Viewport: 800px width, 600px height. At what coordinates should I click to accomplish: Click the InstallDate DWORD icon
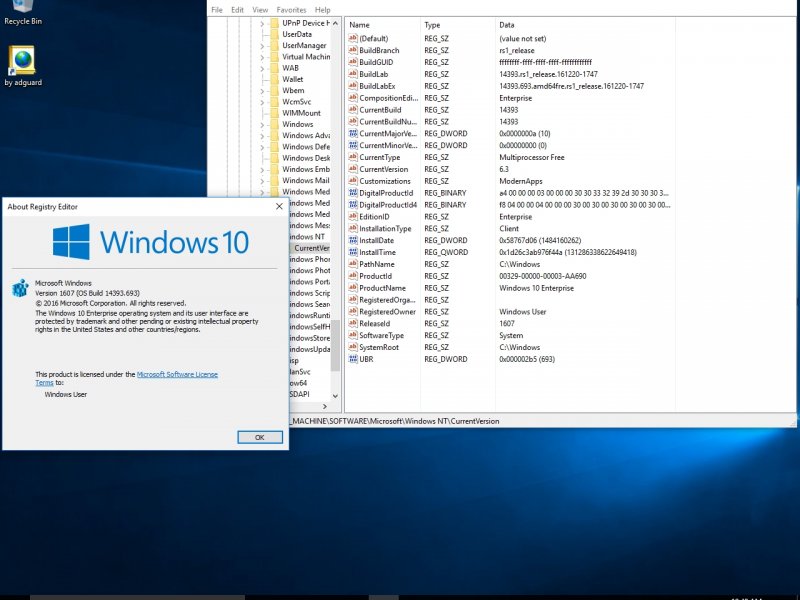point(353,240)
